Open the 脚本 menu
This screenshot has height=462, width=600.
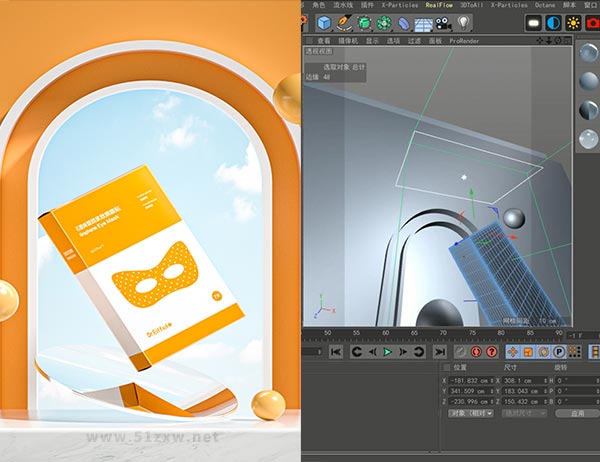tap(569, 5)
